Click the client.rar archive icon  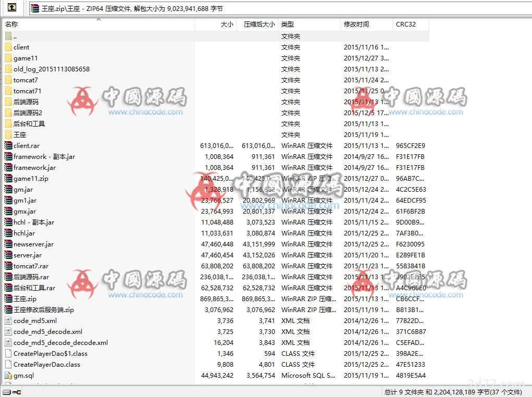pyautogui.click(x=8, y=146)
